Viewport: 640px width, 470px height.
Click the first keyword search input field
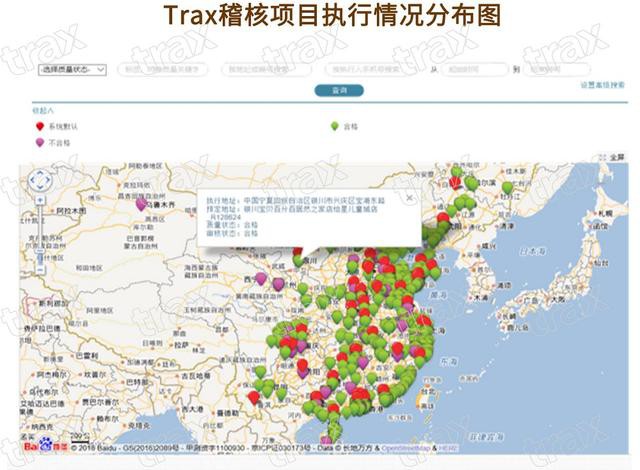tap(162, 70)
